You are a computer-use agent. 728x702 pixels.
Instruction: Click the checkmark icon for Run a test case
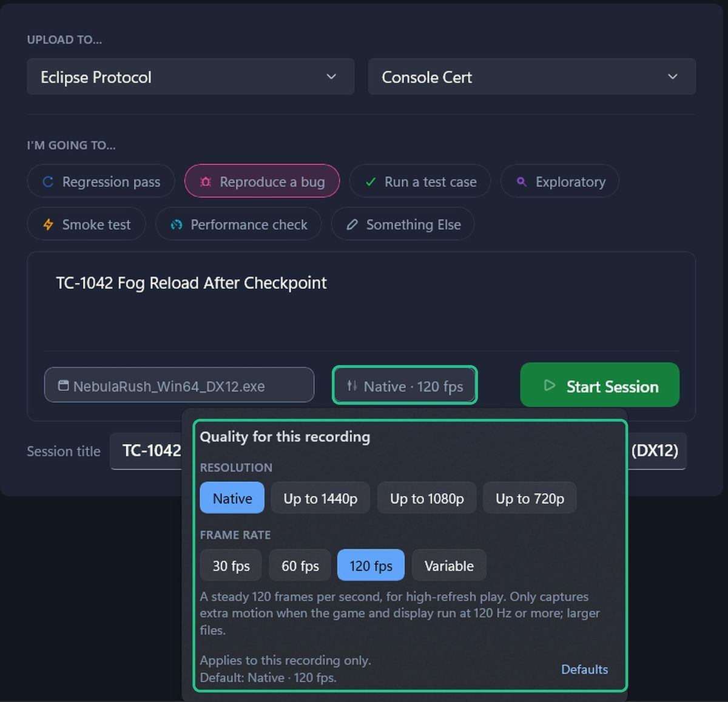pos(371,181)
